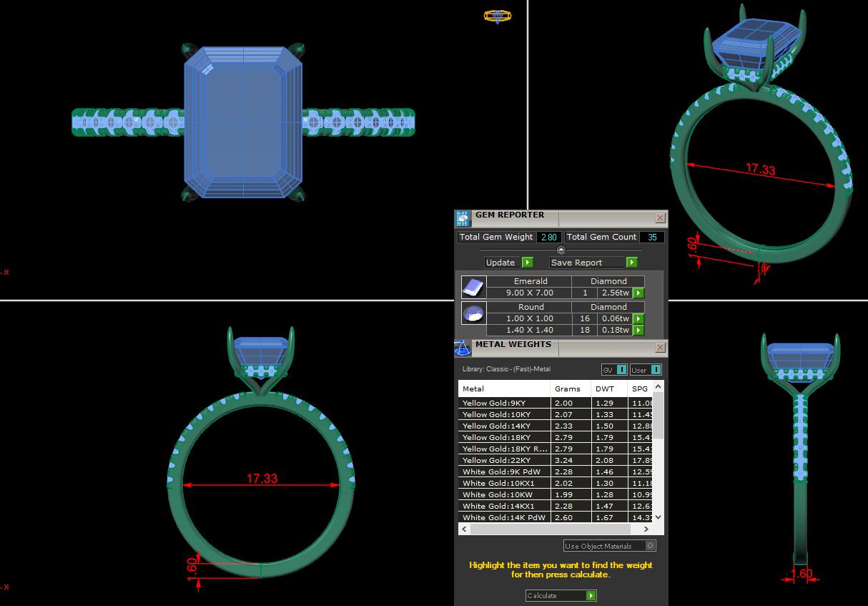Click the Metal Weights panel icon

tap(463, 348)
